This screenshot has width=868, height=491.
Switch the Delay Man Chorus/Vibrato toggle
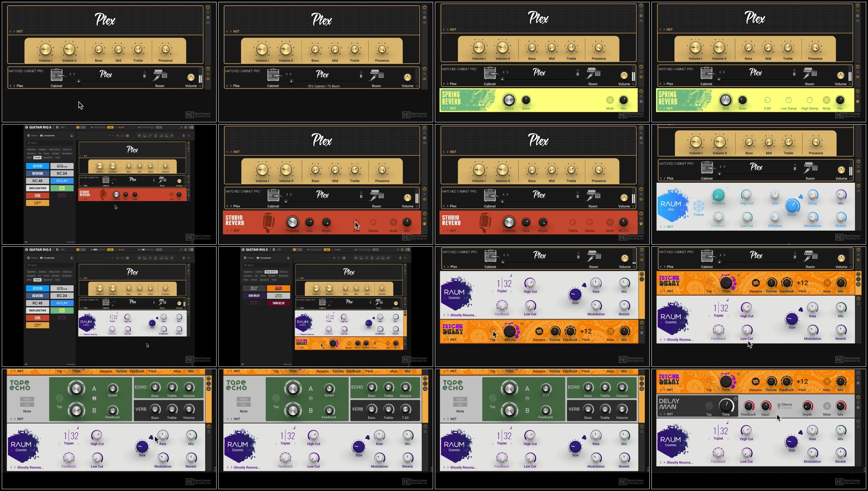[779, 406]
